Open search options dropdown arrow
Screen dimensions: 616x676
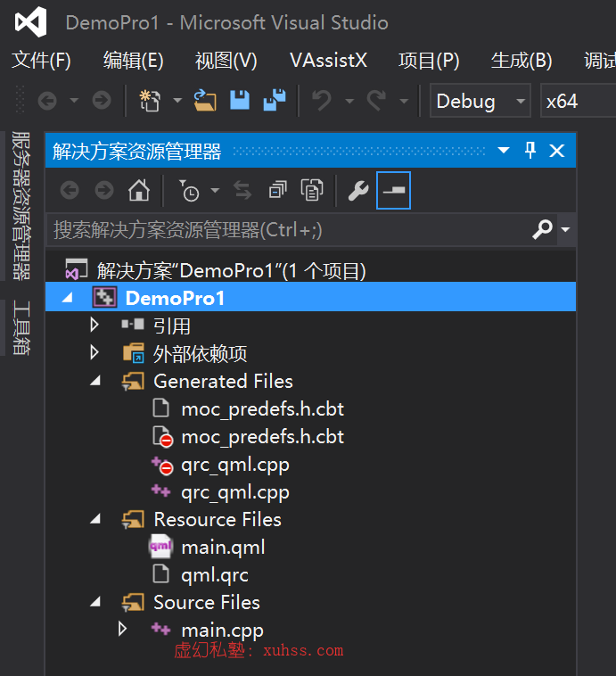[565, 229]
